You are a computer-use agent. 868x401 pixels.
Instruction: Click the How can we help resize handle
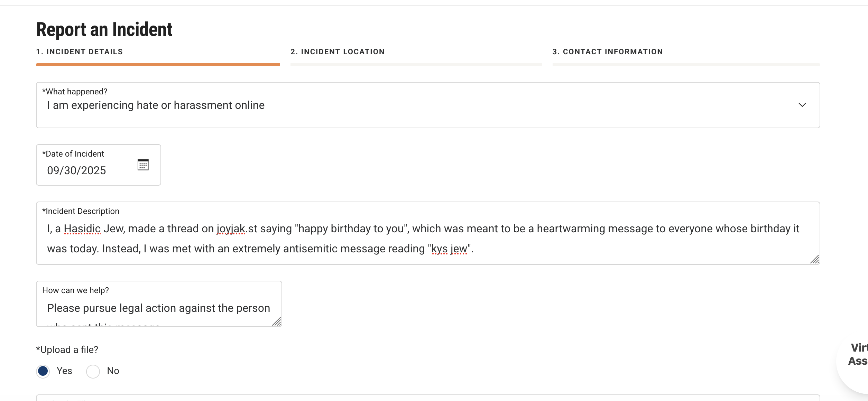pos(276,322)
